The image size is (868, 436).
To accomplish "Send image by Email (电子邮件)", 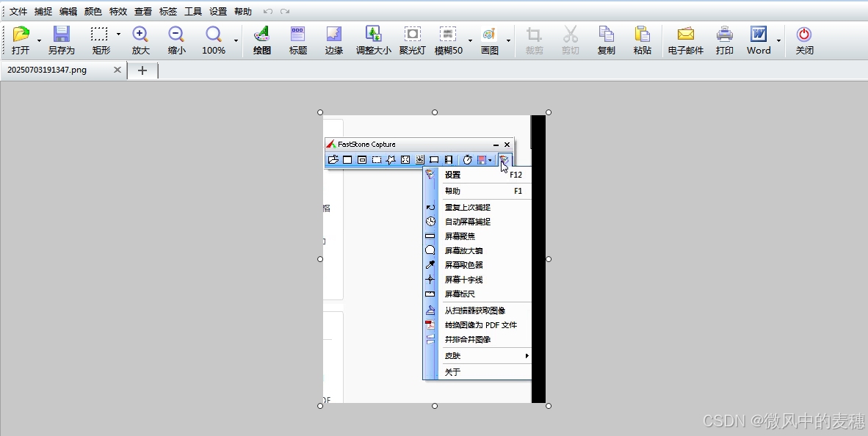I will coord(686,40).
